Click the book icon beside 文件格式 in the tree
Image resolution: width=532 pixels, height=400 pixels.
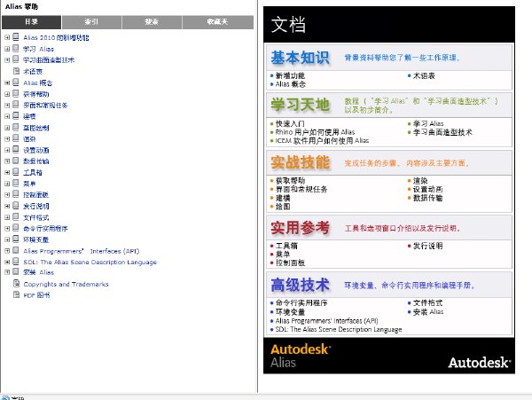16,217
